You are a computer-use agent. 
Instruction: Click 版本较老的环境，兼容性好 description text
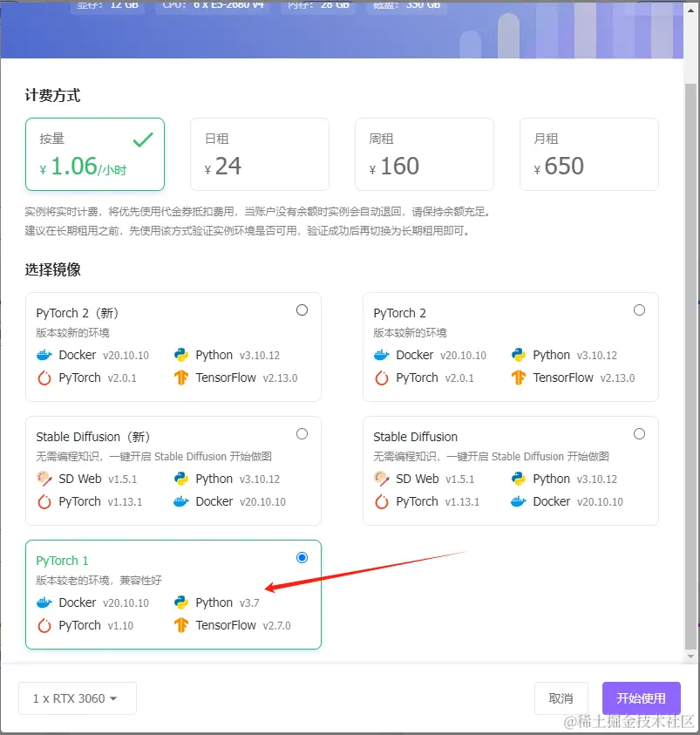99,581
